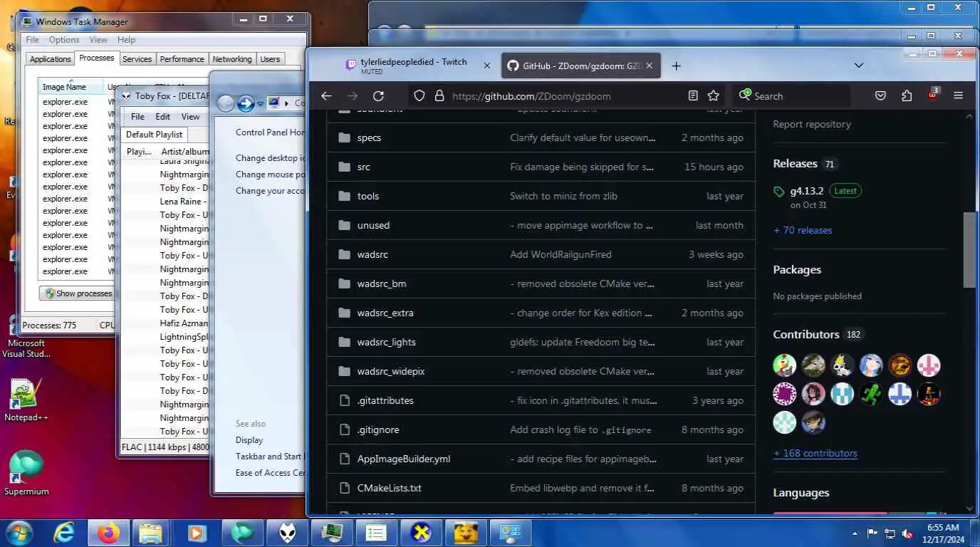980x547 pixels.
Task: Click Control Panel forward arrow button
Action: pyautogui.click(x=246, y=103)
